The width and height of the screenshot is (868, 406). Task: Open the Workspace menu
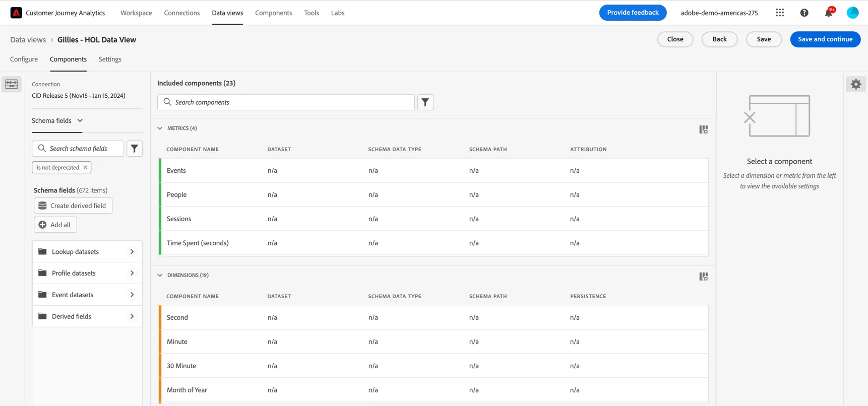point(136,13)
